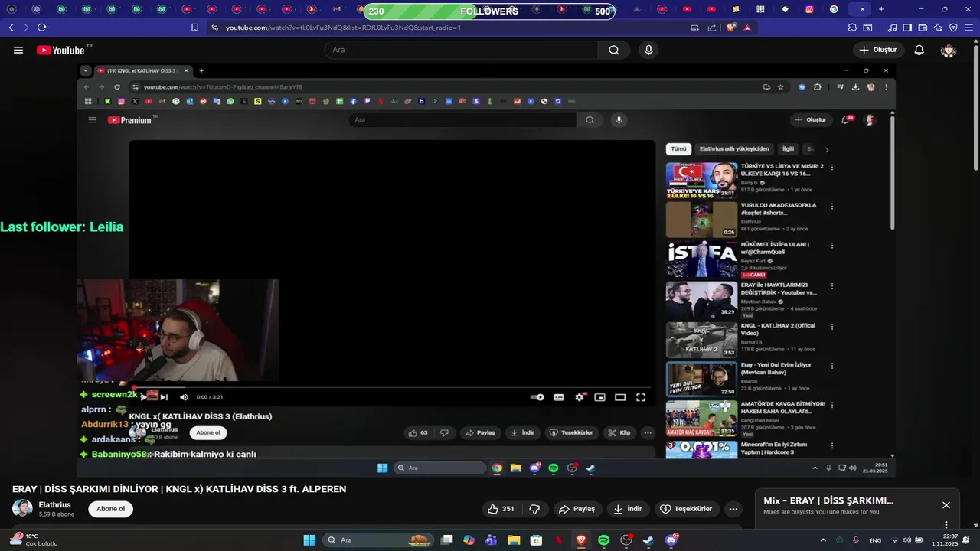Dislike the Elathrius video
The image size is (980, 551).
(535, 509)
